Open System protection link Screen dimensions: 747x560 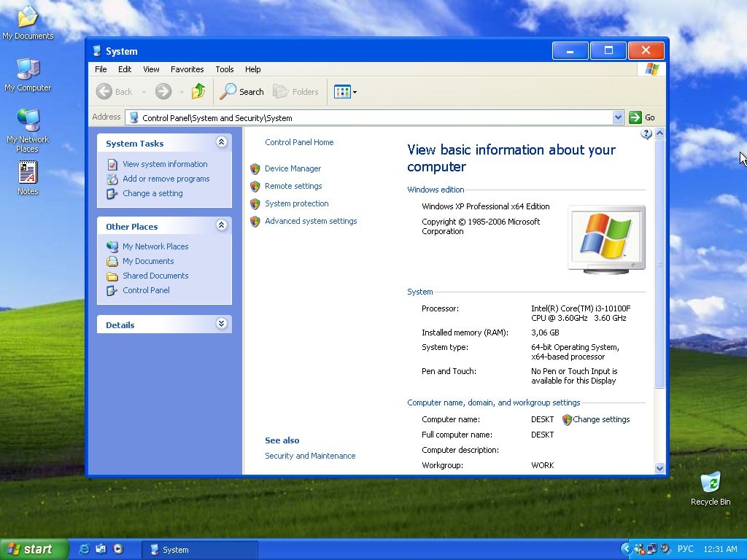[x=296, y=204]
